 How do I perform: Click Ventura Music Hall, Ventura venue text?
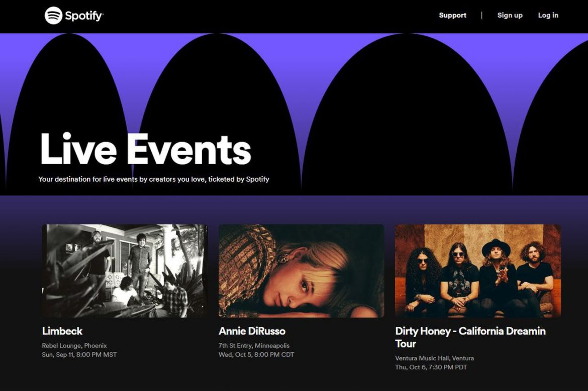click(x=435, y=358)
